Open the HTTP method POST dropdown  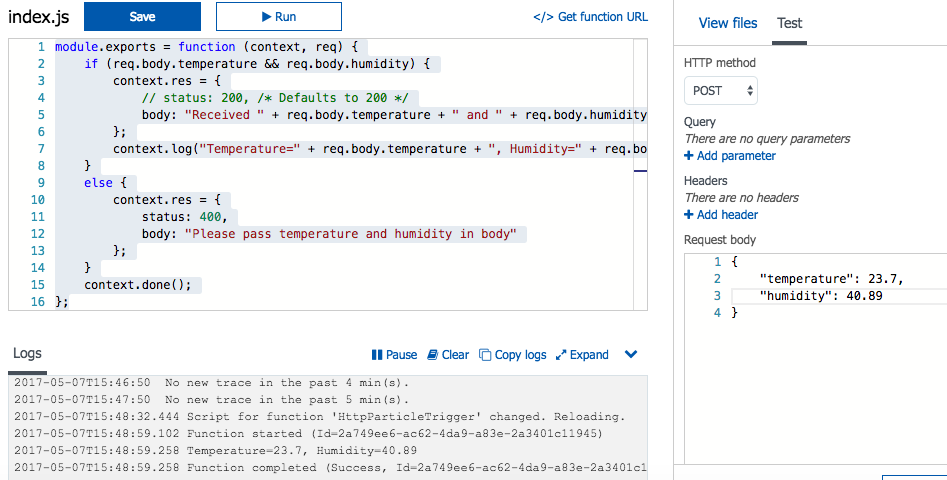[720, 91]
